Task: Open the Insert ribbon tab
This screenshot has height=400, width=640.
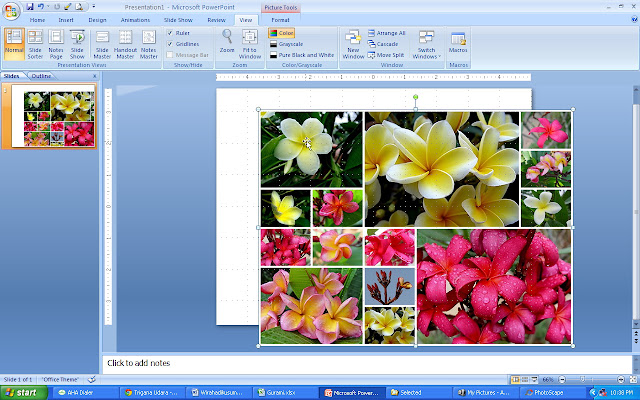Action: click(66, 19)
